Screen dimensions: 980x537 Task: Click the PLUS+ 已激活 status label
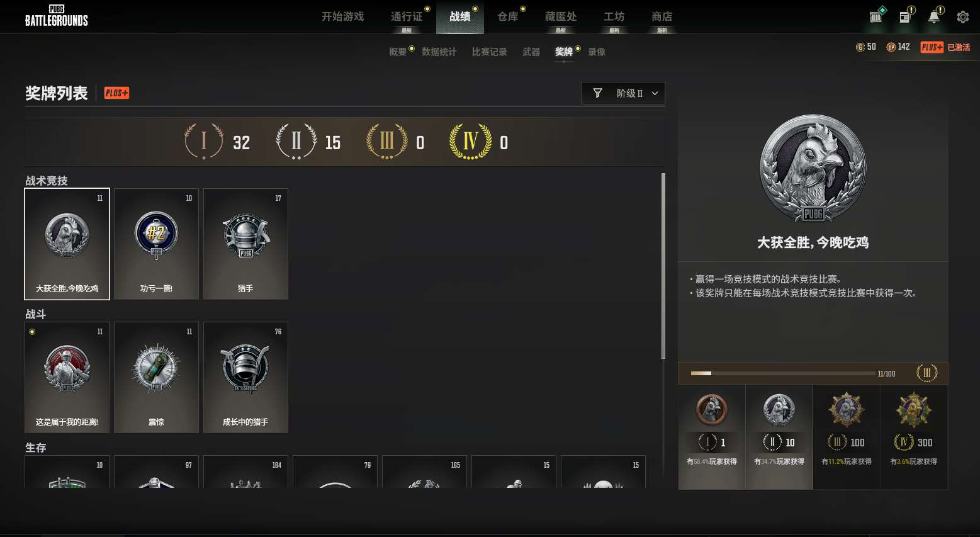(945, 47)
